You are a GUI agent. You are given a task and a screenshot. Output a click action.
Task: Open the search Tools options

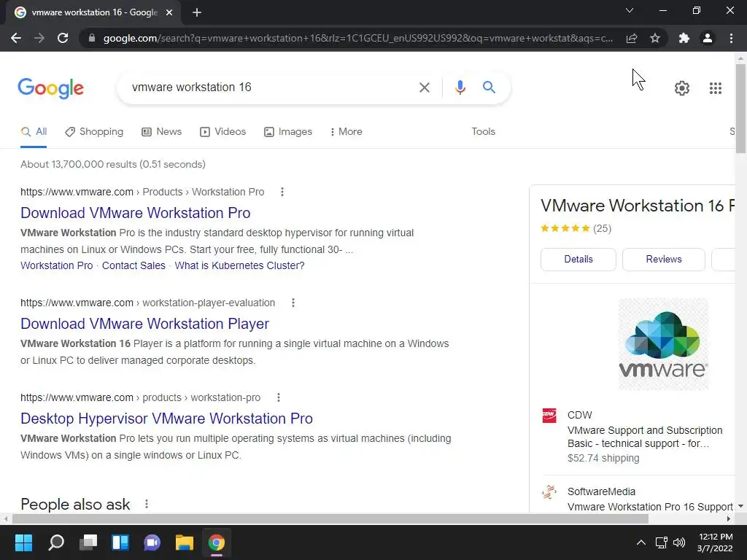click(x=483, y=131)
